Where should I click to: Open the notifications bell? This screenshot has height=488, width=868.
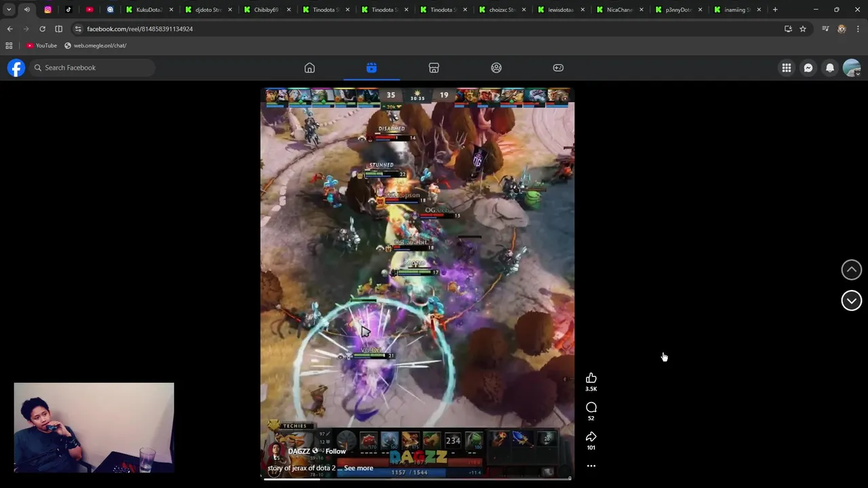point(830,68)
